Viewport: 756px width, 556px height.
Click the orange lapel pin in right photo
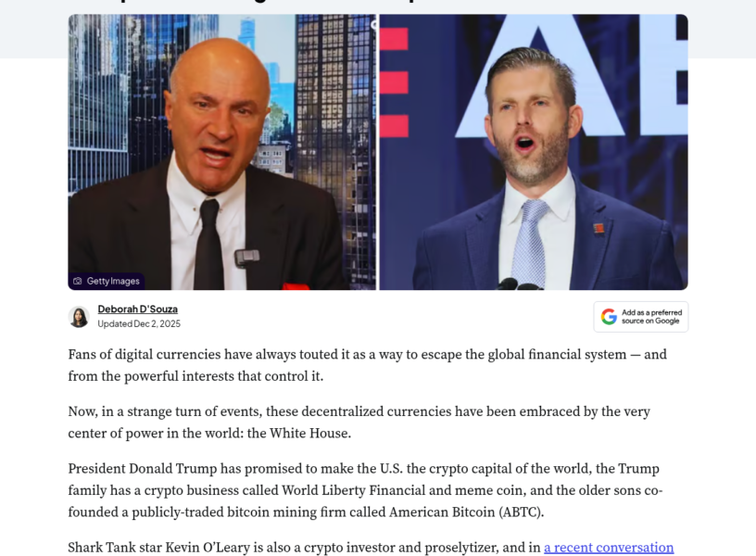(x=598, y=229)
